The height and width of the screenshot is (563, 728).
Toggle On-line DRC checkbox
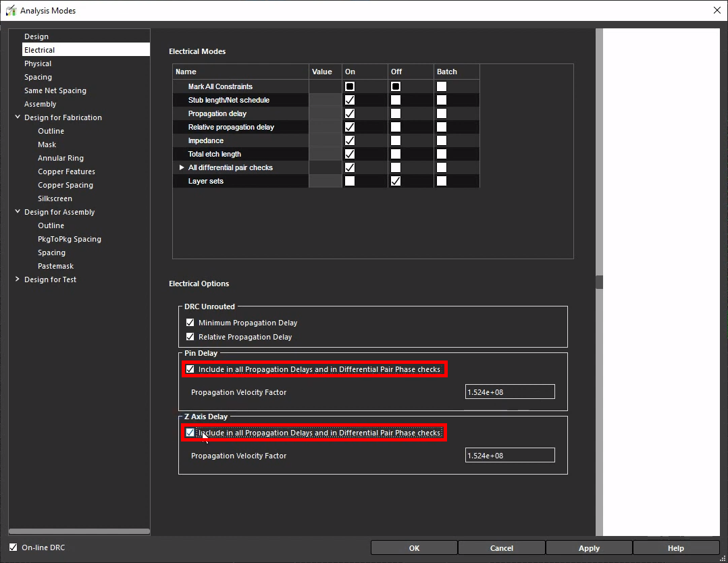14,547
